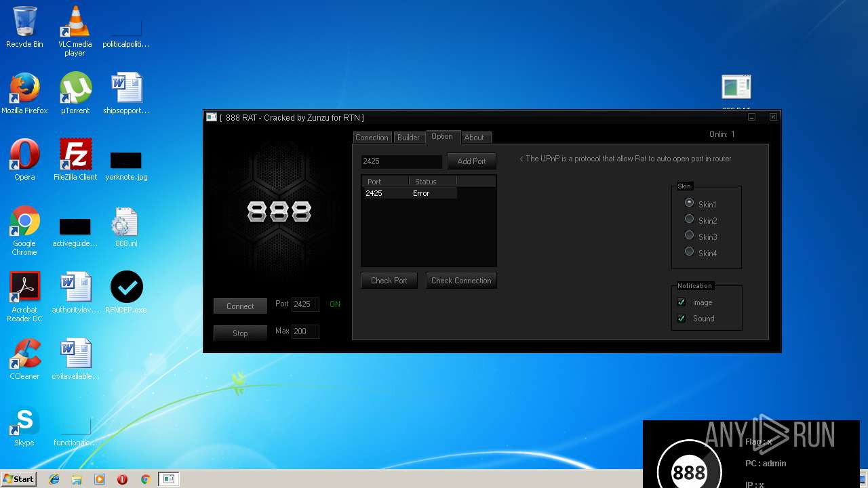The height and width of the screenshot is (488, 868).
Task: Click the Check Port button
Action: [389, 281]
